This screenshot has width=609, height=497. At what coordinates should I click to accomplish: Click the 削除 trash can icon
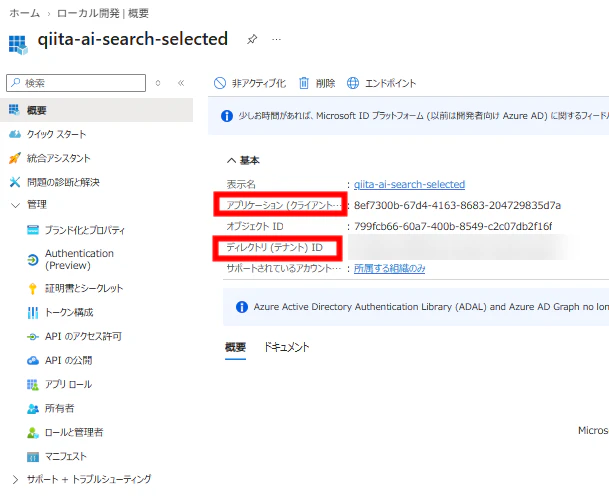(x=304, y=83)
